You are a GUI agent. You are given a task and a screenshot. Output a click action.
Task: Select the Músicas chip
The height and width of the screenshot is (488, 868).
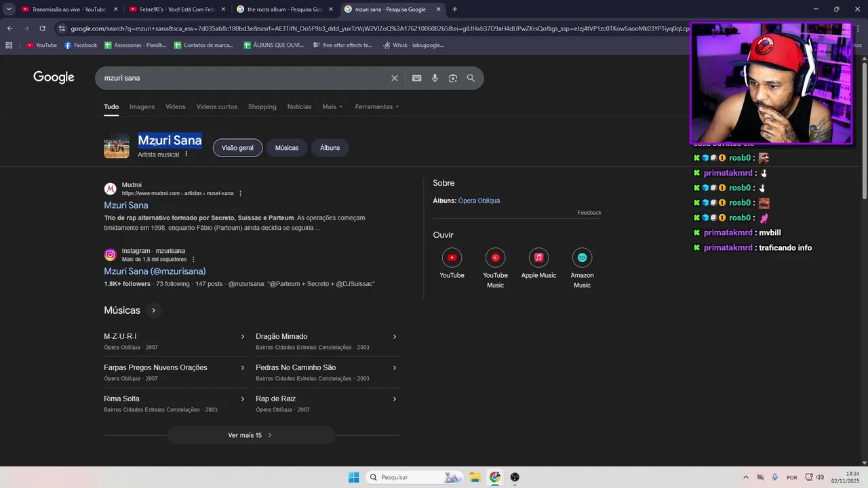point(287,148)
